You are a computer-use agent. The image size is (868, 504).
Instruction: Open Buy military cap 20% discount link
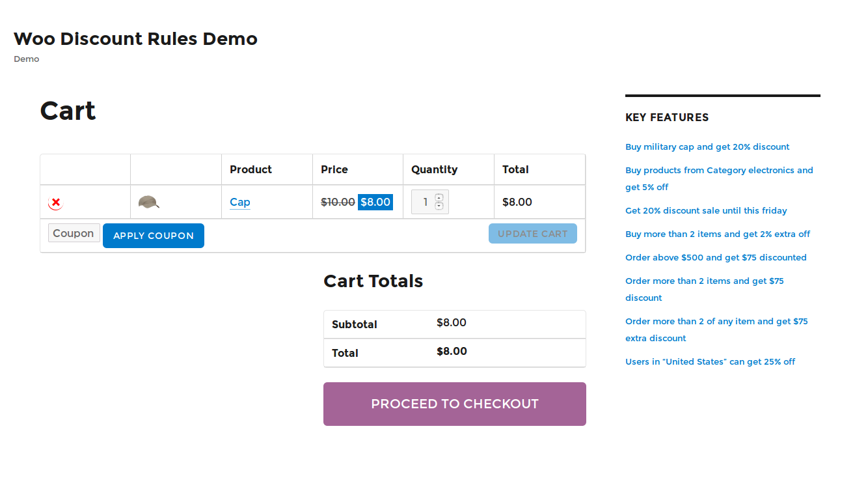coord(707,147)
